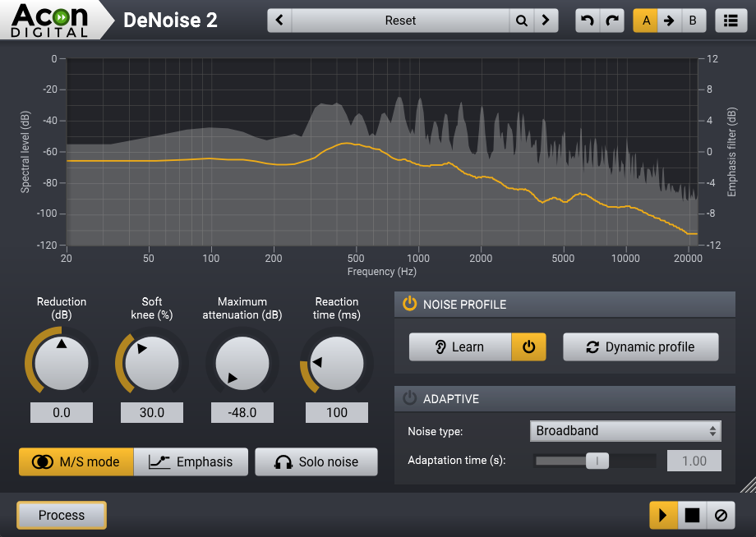Open the plugin menu list icon

(x=731, y=21)
